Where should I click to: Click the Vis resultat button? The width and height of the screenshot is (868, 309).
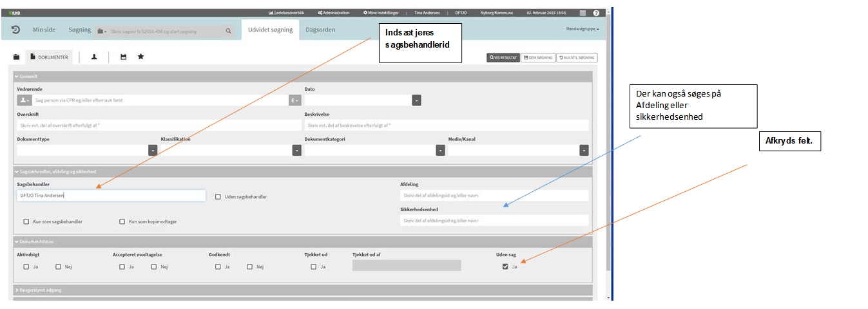click(x=503, y=57)
